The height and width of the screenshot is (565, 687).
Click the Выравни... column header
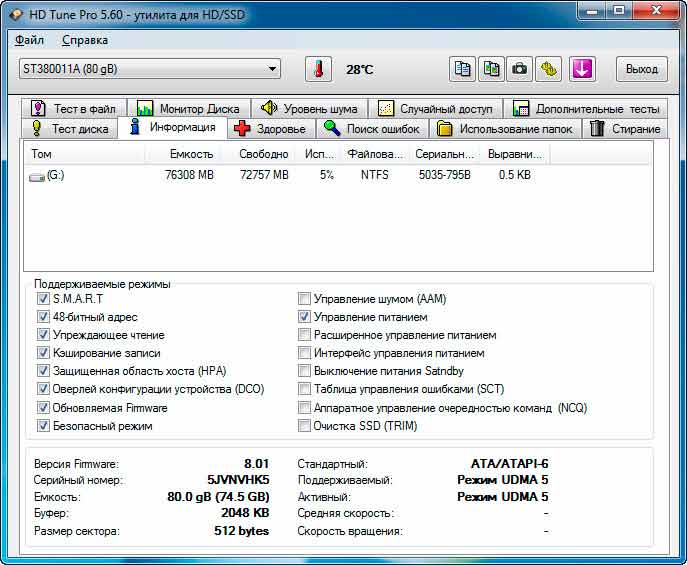tap(515, 154)
